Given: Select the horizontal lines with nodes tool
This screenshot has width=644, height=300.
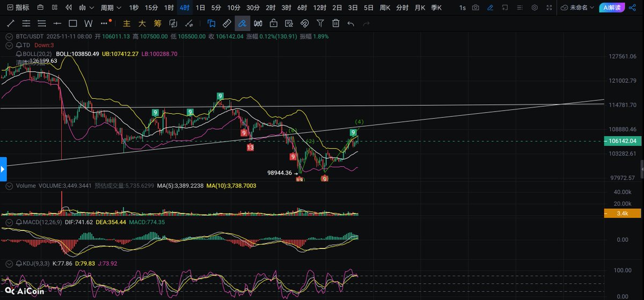Looking at the screenshot, I should click(27, 23).
